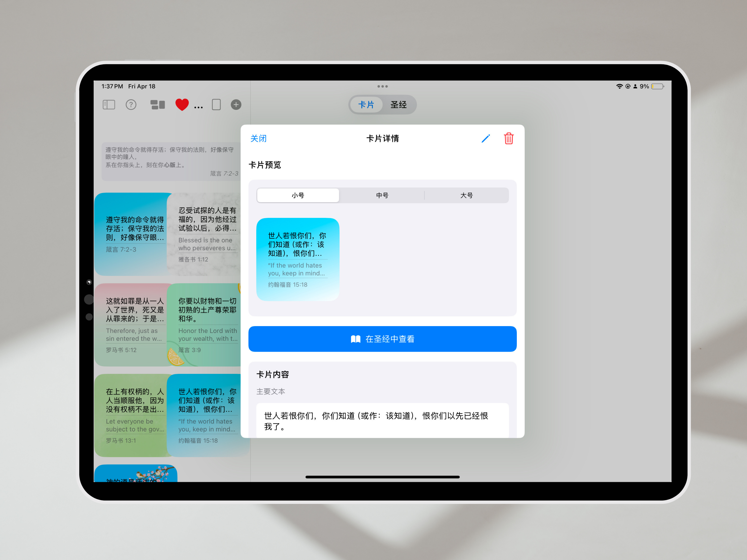Tap the three-dot multitasking indicator at top
The width and height of the screenshot is (747, 560).
[x=382, y=86]
